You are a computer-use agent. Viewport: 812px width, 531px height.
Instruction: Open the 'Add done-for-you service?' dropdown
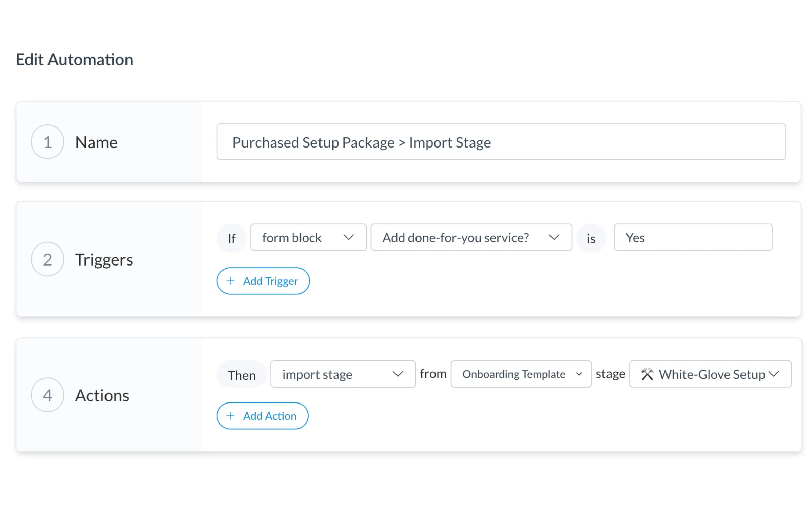click(x=471, y=237)
